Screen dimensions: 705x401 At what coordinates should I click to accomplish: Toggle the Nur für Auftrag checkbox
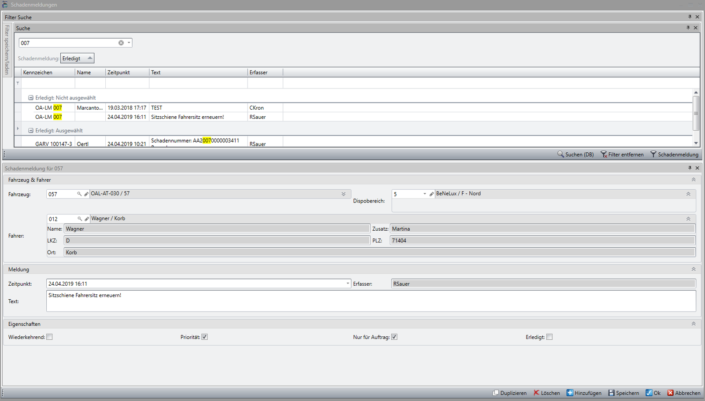(x=394, y=337)
